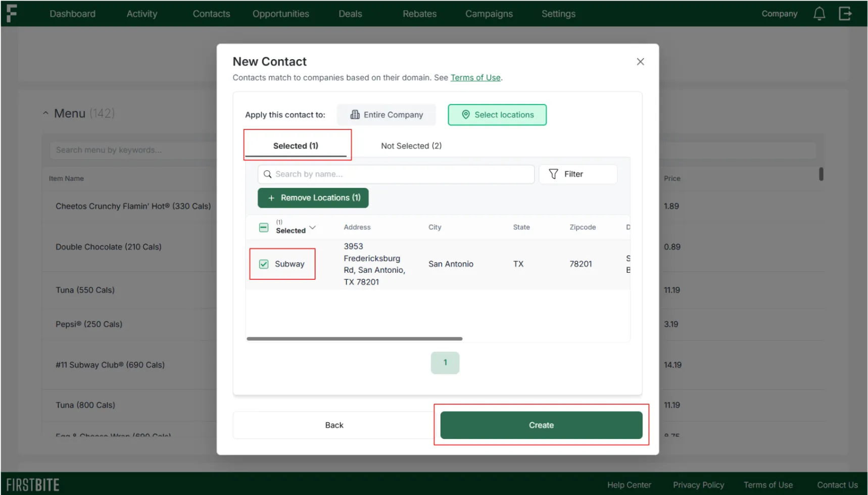Click the Item Name column header
The image size is (868, 495).
[x=66, y=178]
